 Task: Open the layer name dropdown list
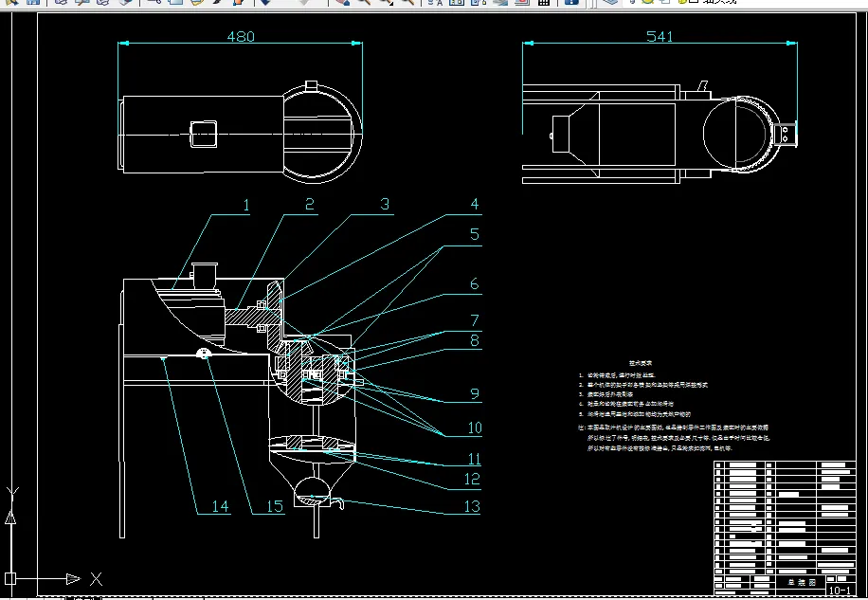coord(720,3)
